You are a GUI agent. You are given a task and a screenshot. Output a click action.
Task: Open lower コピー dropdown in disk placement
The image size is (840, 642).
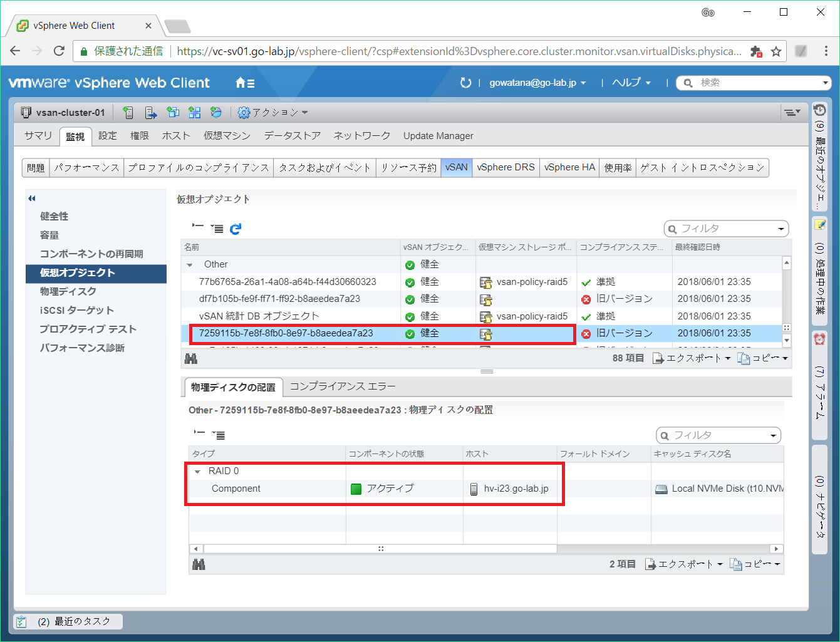(x=755, y=564)
